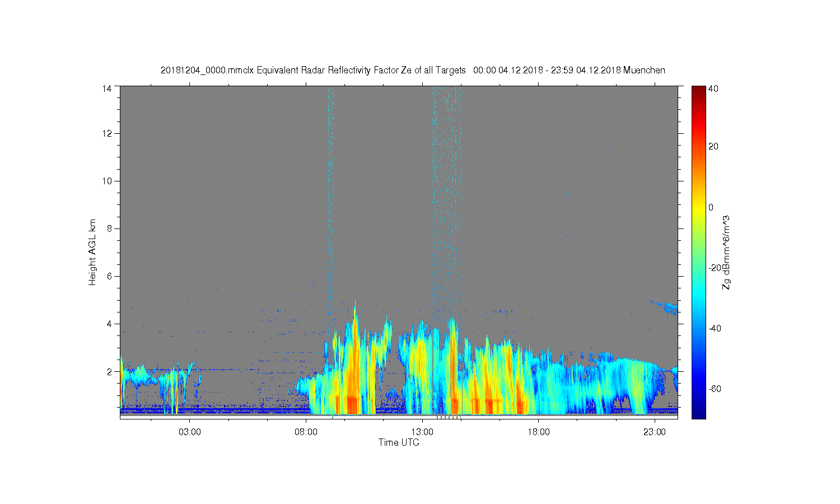The height and width of the screenshot is (504, 840).
Task: Click the '08:00' time tick label
Action: click(x=306, y=432)
